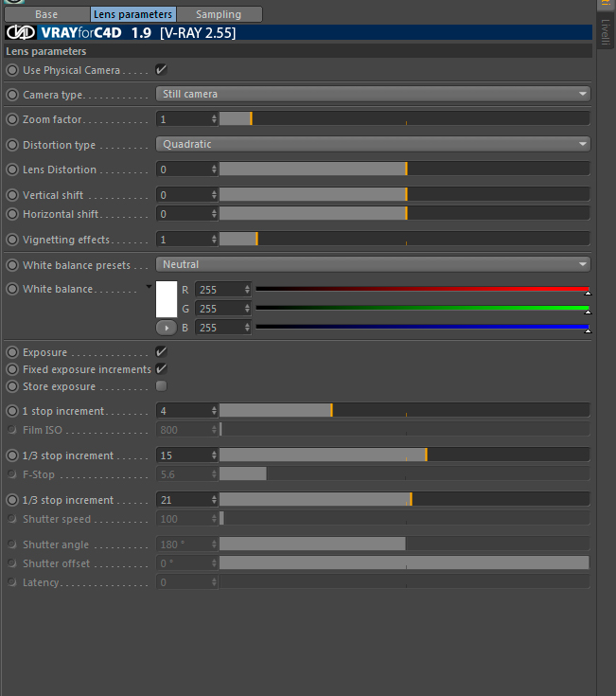The image size is (616, 696).
Task: Click the Vertical shift slider bar
Action: (x=404, y=195)
